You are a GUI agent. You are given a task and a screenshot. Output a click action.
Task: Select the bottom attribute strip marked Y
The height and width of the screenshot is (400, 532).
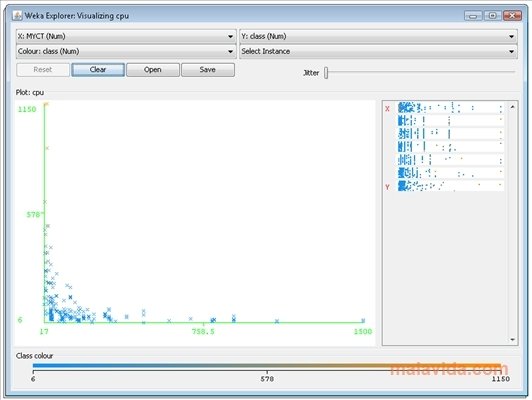(x=451, y=186)
